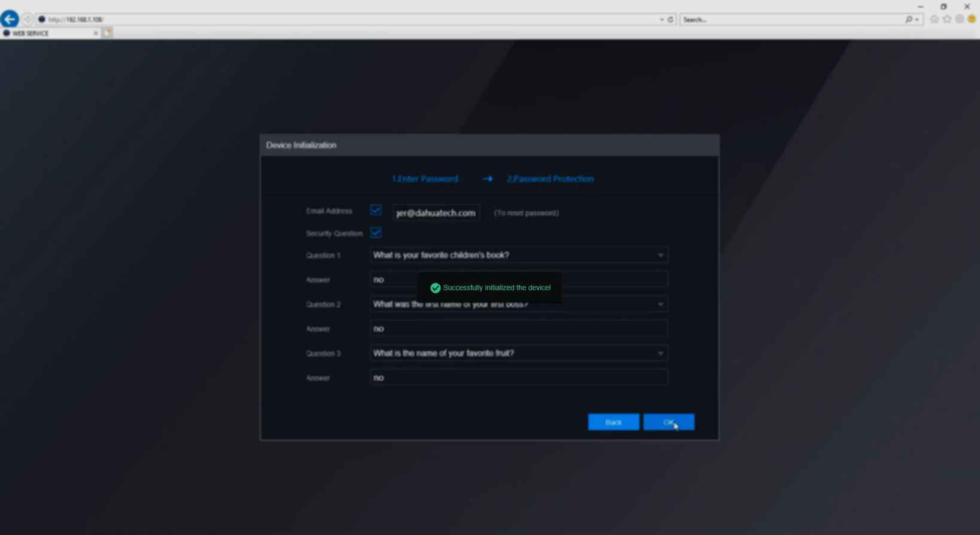Click the browser forward arrow
Screen dimensions: 980x535
click(27, 19)
